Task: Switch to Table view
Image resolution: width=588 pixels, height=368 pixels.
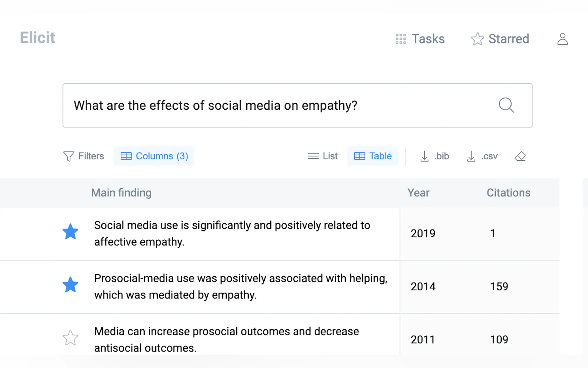Action: point(373,156)
